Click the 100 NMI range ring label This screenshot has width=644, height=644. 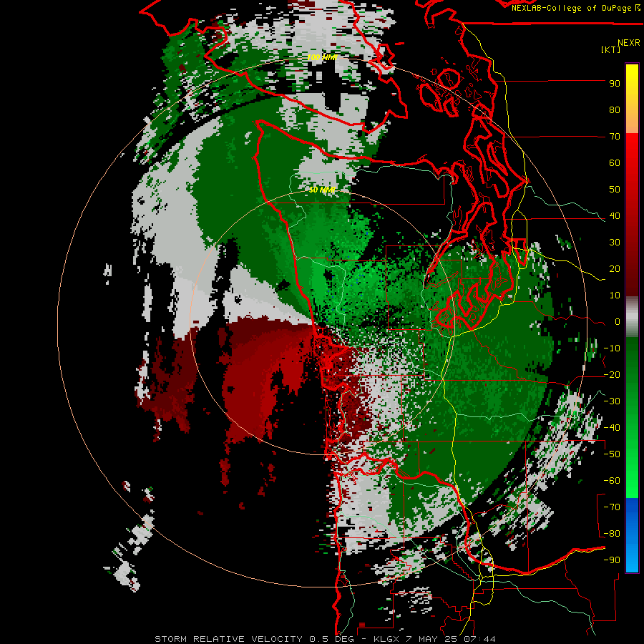coord(322,57)
